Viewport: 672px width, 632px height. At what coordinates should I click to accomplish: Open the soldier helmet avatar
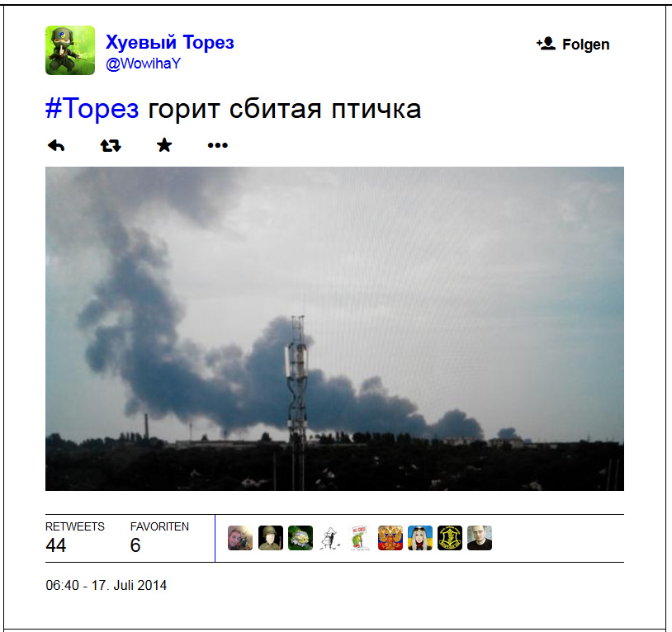coord(271,538)
